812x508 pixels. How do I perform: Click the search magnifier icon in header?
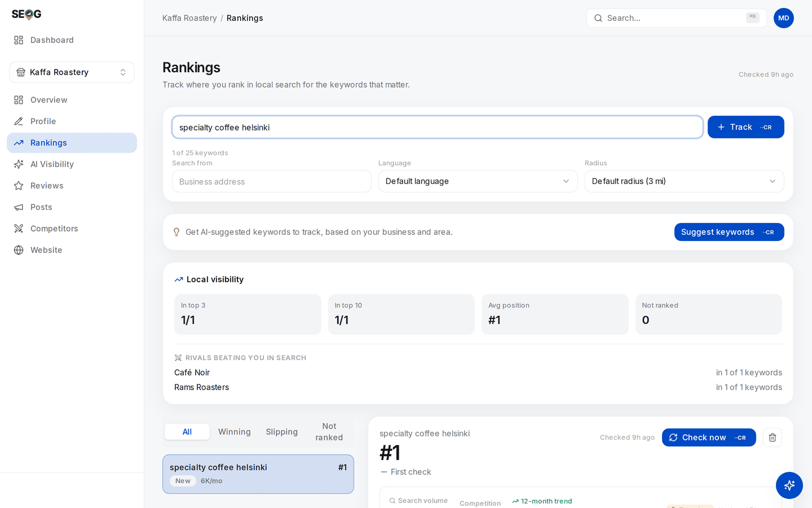point(598,18)
